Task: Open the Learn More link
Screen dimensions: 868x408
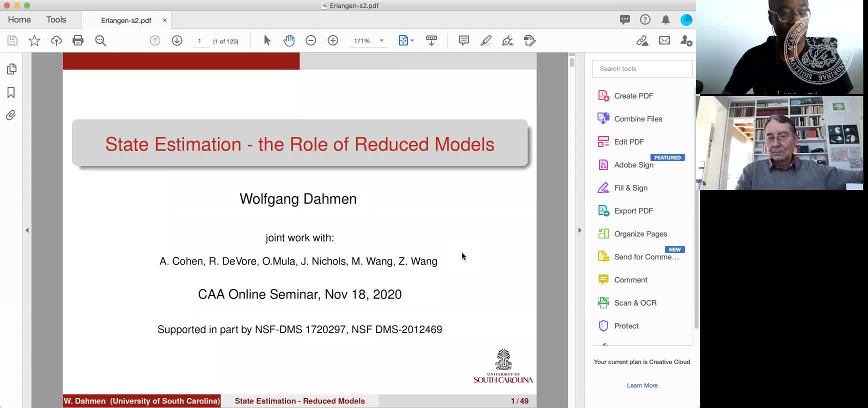Action: click(x=642, y=385)
